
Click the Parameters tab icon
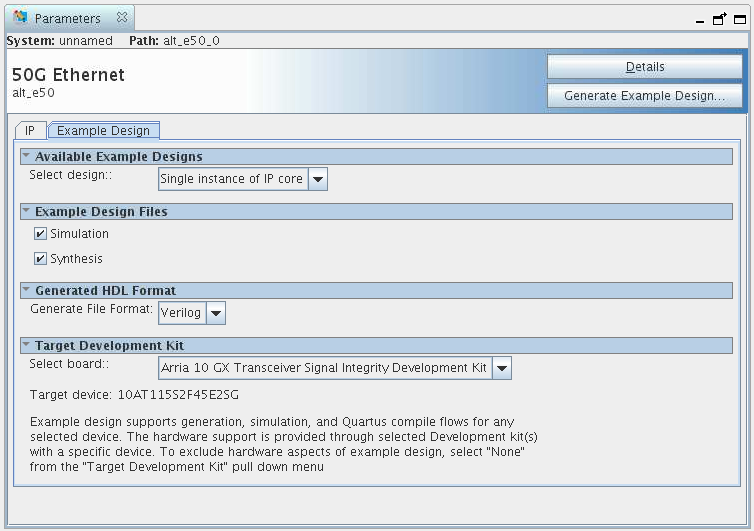[20, 18]
